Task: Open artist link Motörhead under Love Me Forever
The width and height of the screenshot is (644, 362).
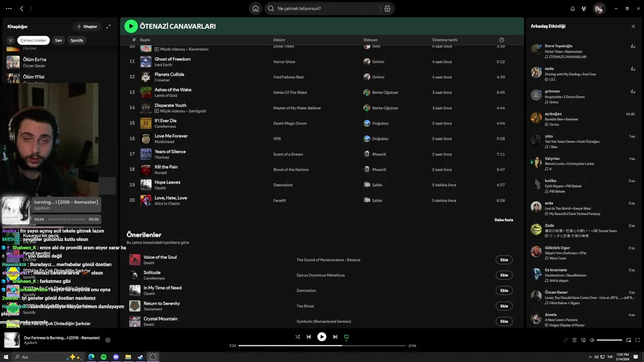Action: point(165,142)
